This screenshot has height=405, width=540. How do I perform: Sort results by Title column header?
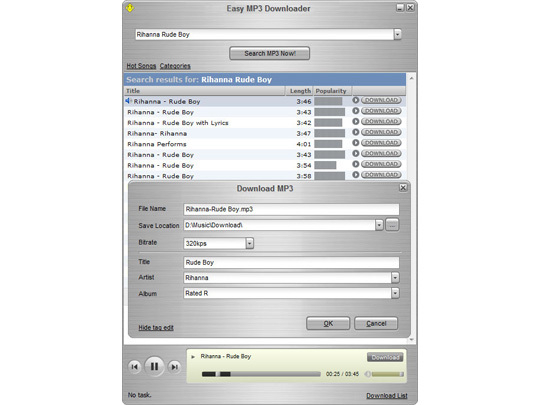pos(205,91)
